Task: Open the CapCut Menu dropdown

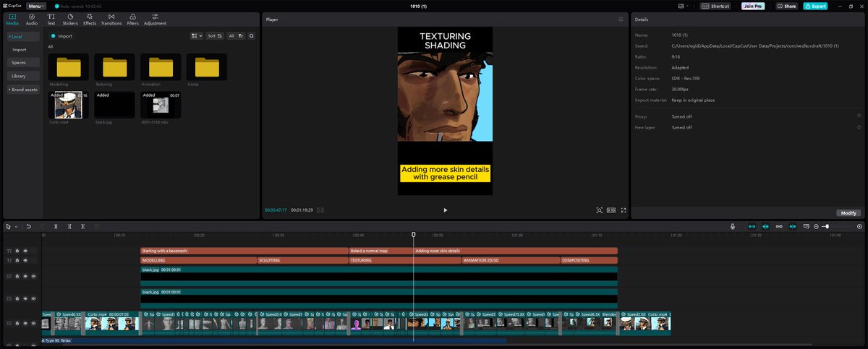Action: [x=35, y=6]
